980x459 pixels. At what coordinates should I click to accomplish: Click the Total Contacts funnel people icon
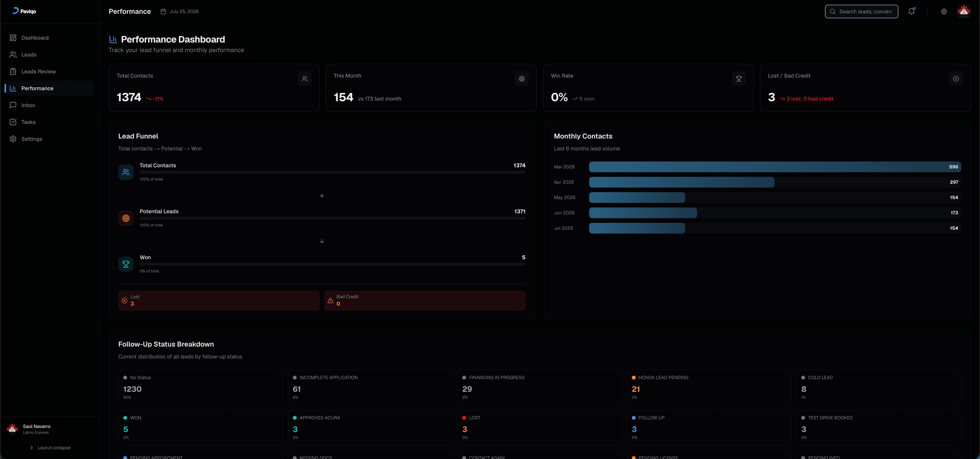pyautogui.click(x=126, y=172)
